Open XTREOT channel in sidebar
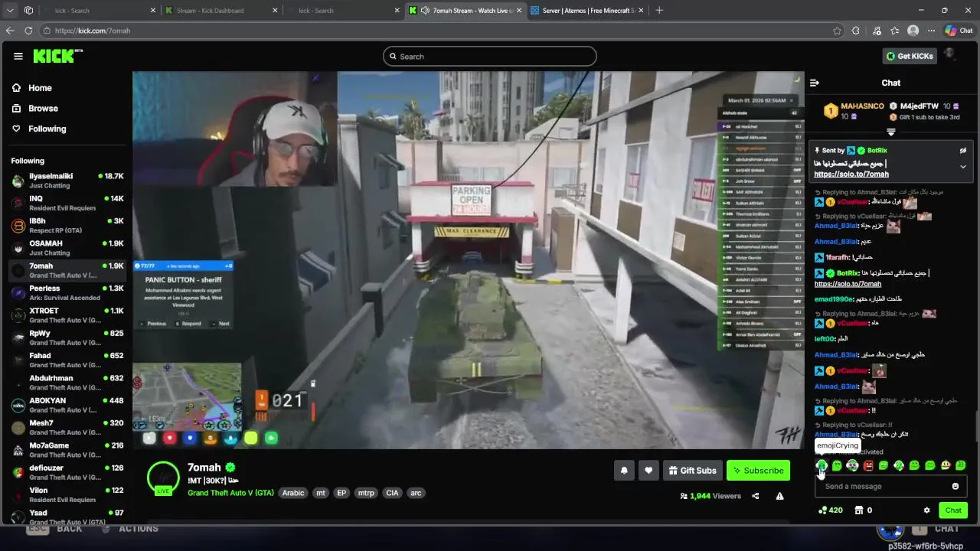Image resolution: width=980 pixels, height=551 pixels. coord(67,315)
